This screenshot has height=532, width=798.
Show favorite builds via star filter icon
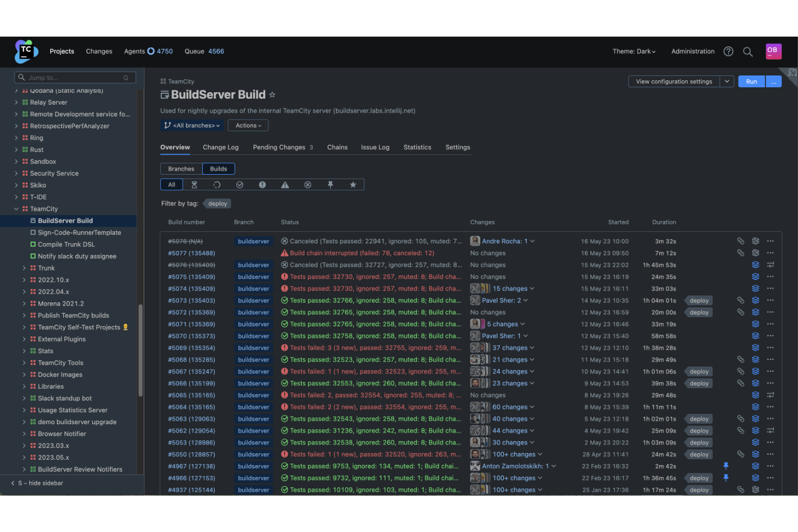pyautogui.click(x=353, y=184)
